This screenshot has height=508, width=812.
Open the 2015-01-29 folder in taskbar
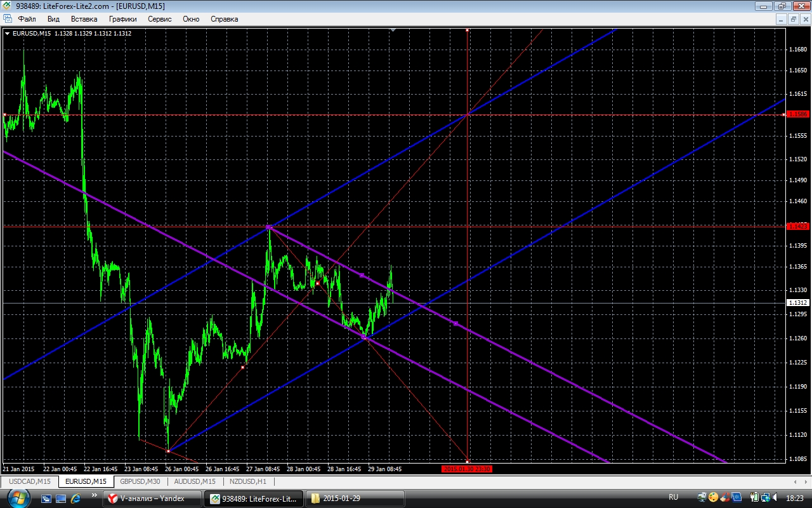pyautogui.click(x=355, y=498)
